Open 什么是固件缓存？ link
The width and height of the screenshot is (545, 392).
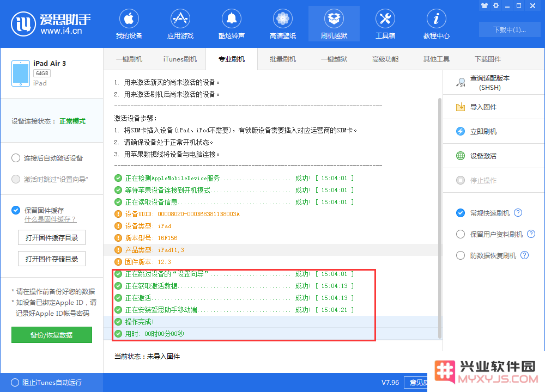[x=50, y=219]
